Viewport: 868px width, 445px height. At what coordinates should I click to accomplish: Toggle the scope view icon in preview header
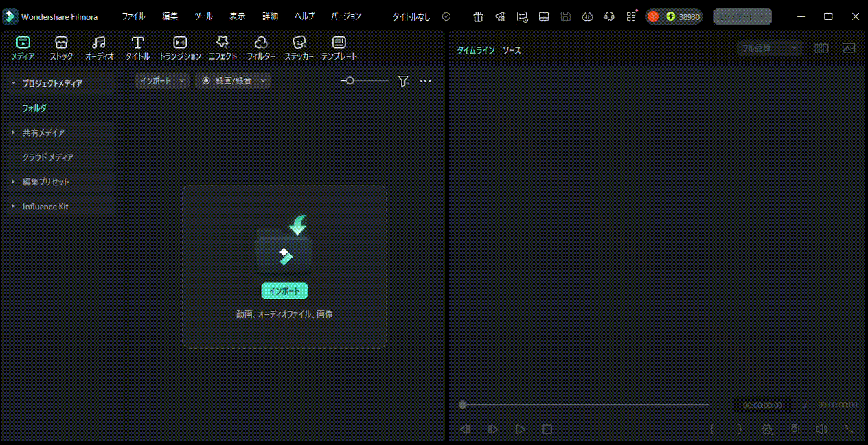click(849, 48)
